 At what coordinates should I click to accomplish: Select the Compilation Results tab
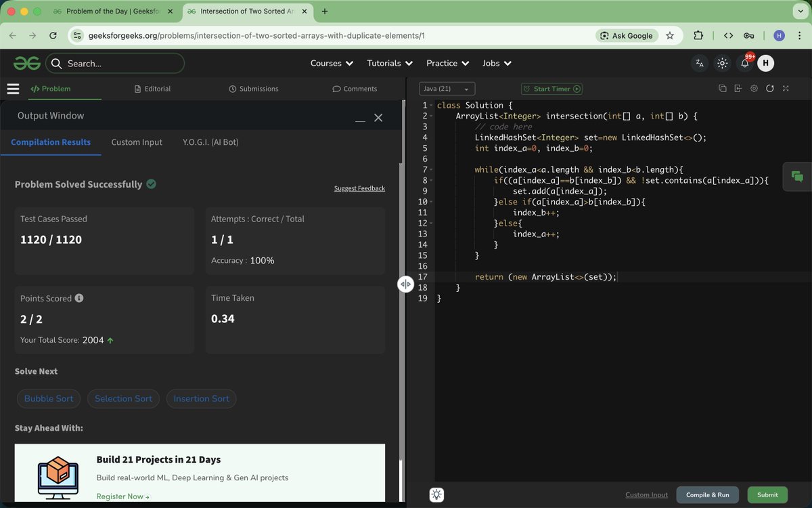click(x=51, y=142)
